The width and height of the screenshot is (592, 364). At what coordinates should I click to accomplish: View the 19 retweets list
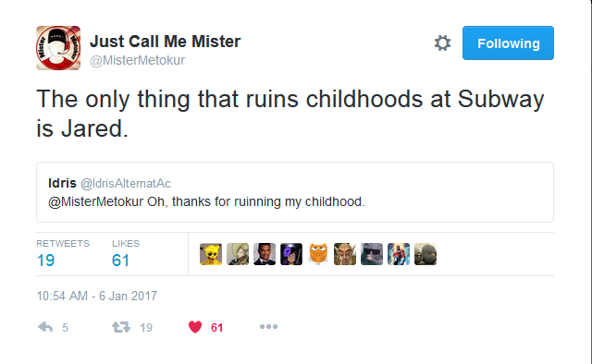[63, 254]
